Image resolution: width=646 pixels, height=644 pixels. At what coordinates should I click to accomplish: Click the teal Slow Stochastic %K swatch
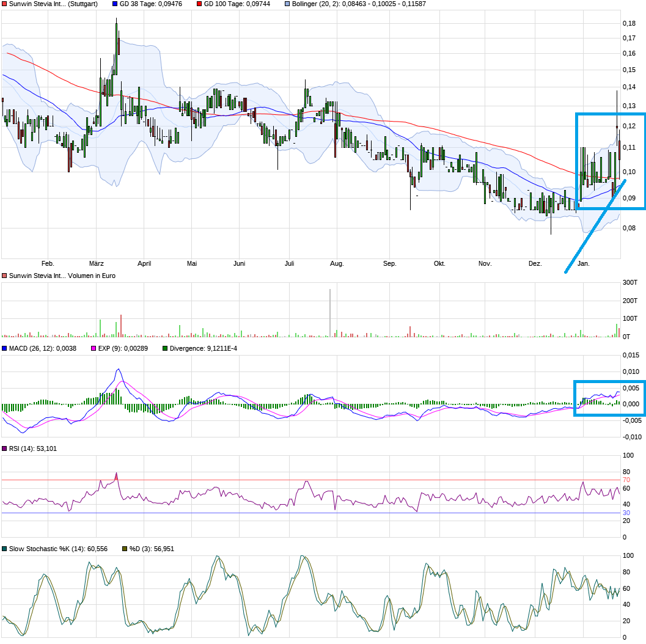pos(4,549)
